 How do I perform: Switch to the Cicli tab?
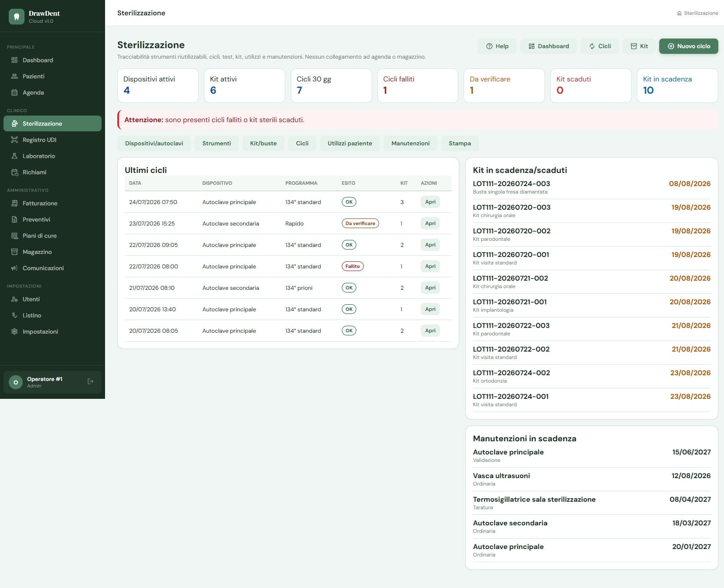(302, 143)
